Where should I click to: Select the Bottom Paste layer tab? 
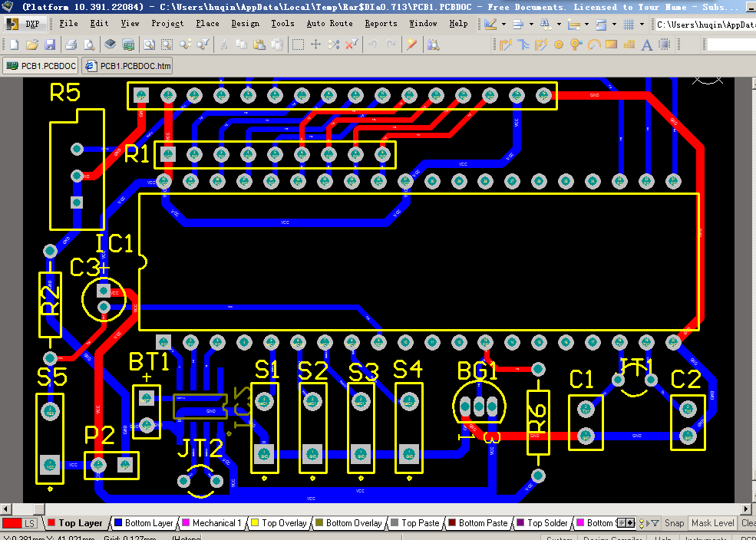478,523
